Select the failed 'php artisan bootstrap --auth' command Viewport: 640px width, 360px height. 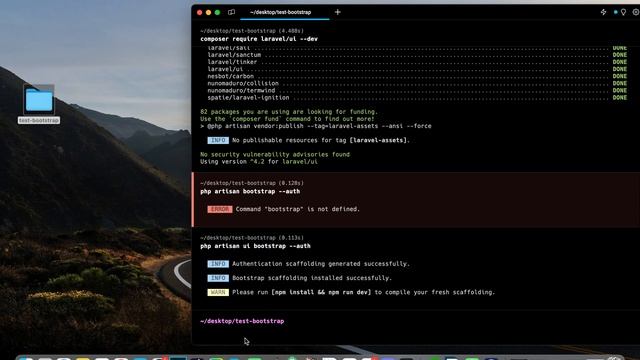(250, 191)
